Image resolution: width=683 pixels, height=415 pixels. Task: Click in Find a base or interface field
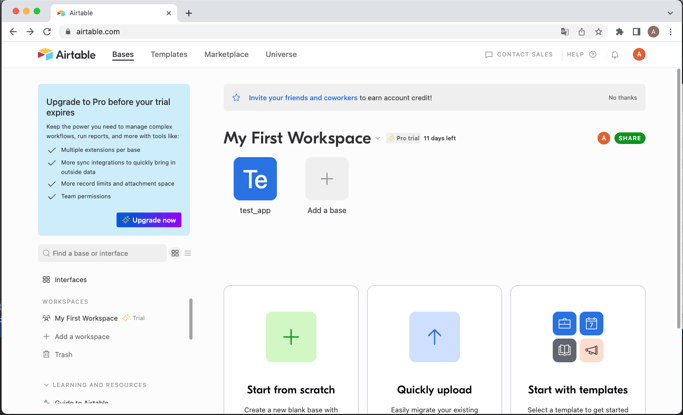coord(102,253)
